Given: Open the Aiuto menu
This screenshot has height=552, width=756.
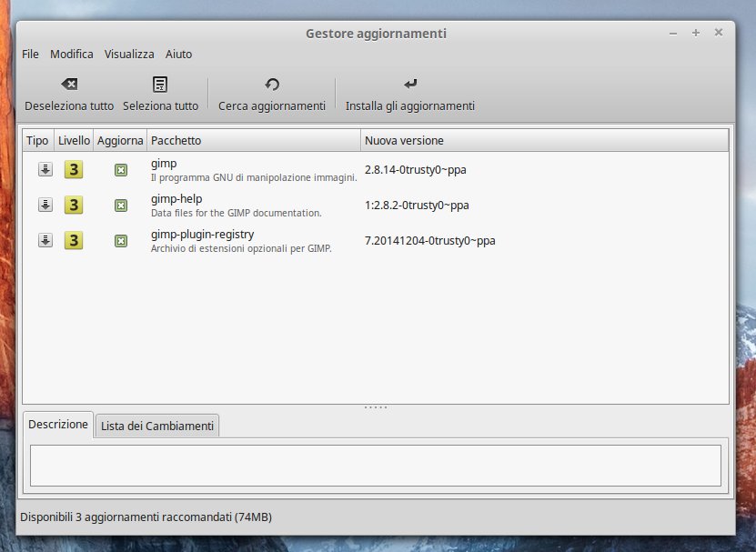Looking at the screenshot, I should point(179,54).
